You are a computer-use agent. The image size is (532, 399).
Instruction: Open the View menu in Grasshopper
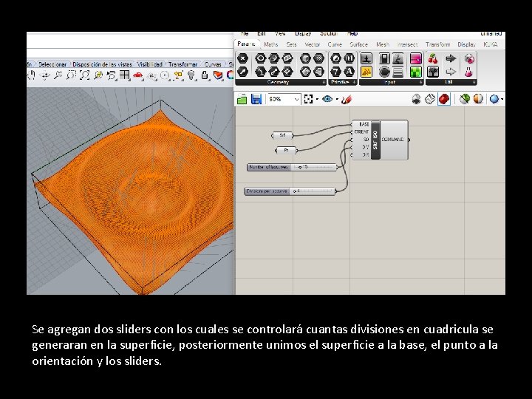(280, 33)
